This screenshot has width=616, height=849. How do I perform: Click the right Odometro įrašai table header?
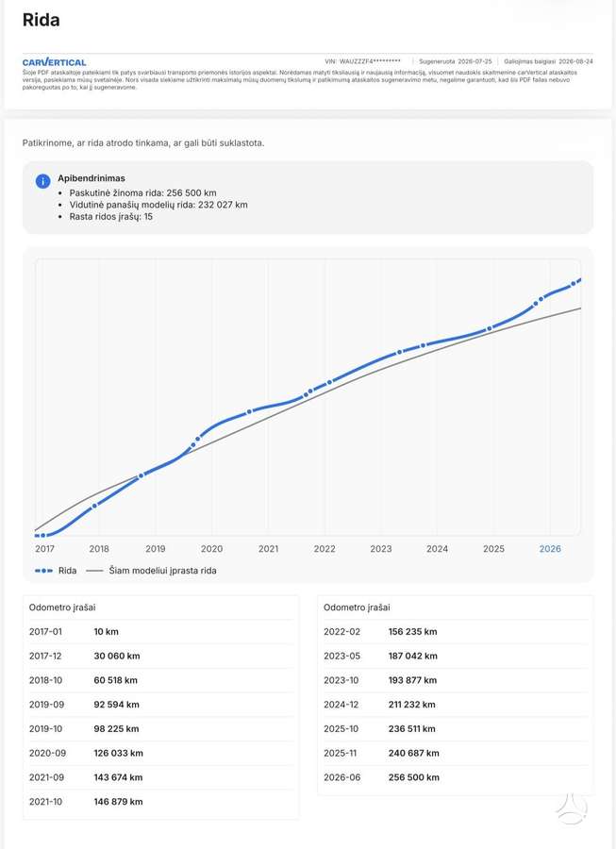(357, 608)
